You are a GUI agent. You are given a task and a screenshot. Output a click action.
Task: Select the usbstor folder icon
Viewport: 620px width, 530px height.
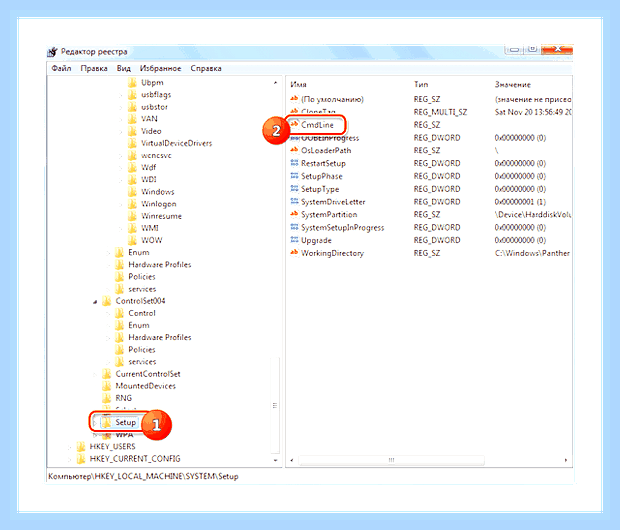click(132, 107)
